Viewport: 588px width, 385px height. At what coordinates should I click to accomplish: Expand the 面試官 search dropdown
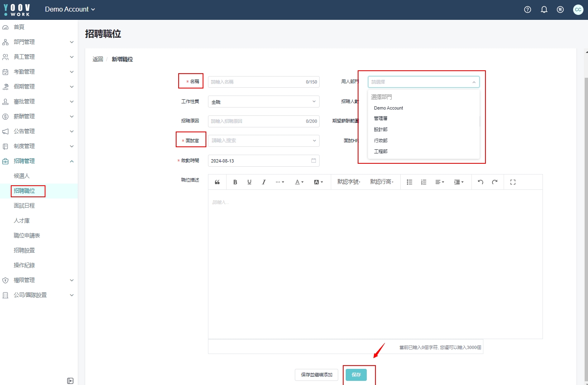pos(263,141)
